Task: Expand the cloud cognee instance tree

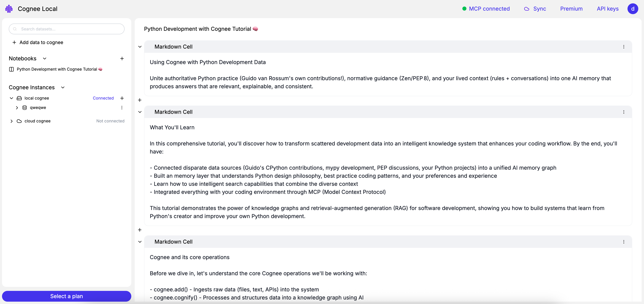Action: [x=11, y=121]
